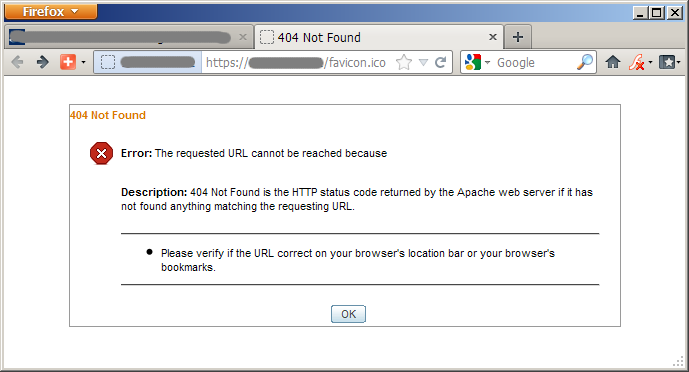Go back using the back arrow

pyautogui.click(x=17, y=62)
